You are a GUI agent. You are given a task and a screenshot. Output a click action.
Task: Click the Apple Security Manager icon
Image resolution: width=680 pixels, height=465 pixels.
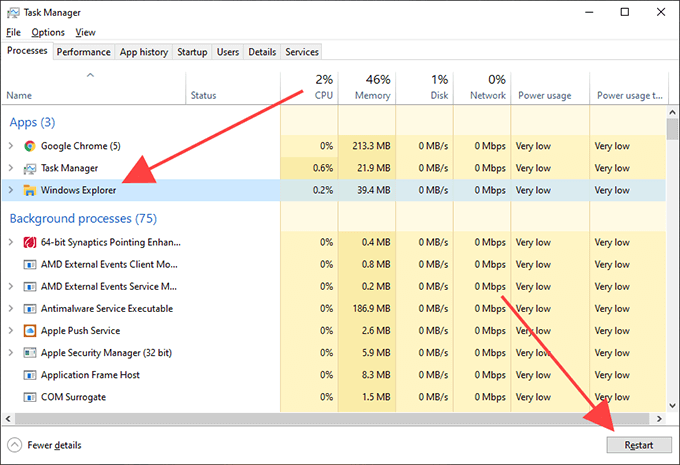[x=30, y=353]
